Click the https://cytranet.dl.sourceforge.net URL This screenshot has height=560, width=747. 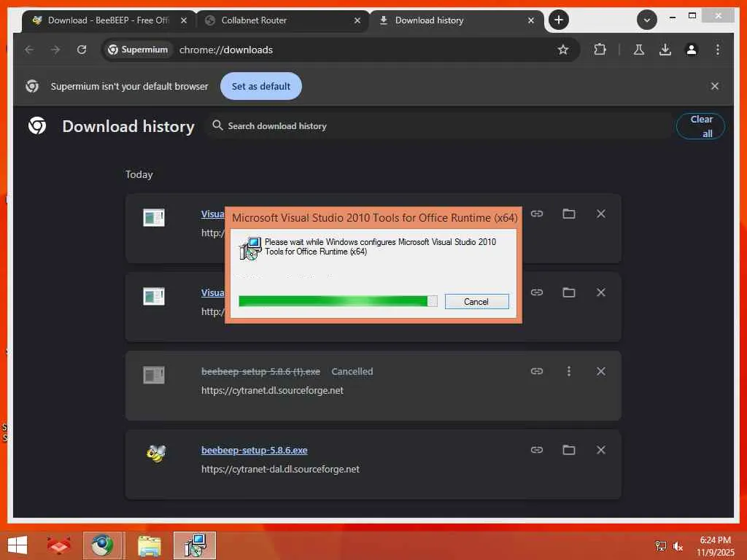[272, 391]
